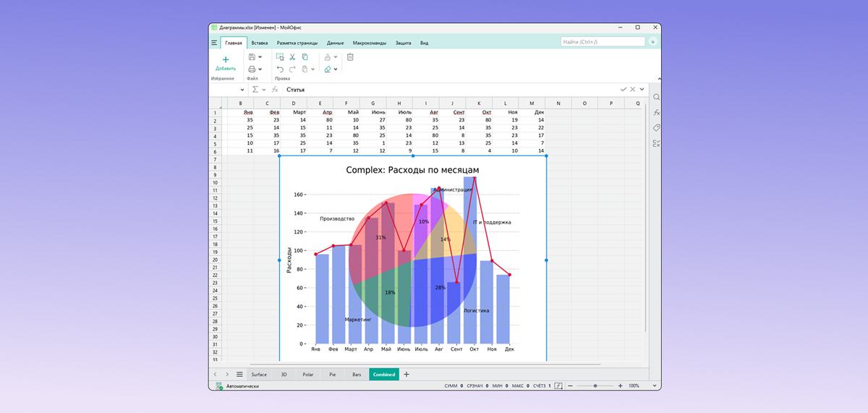Expand the Save button dropdown arrow
This screenshot has width=868, height=413.
tap(260, 57)
